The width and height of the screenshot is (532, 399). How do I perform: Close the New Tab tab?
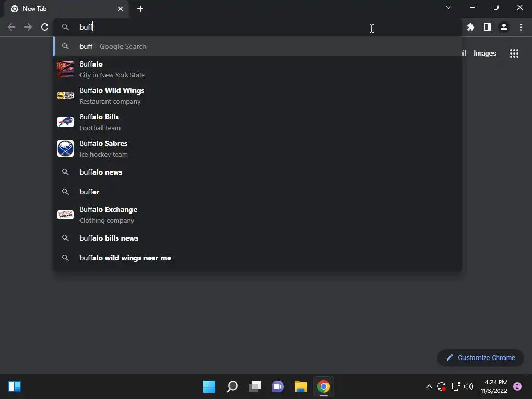[x=121, y=9]
